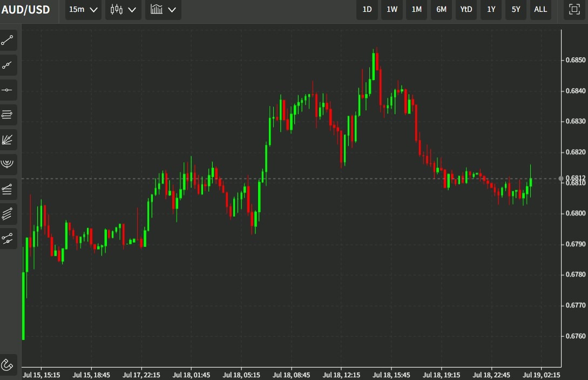Select the 5Y range button
This screenshot has width=588, height=380.
click(x=515, y=9)
